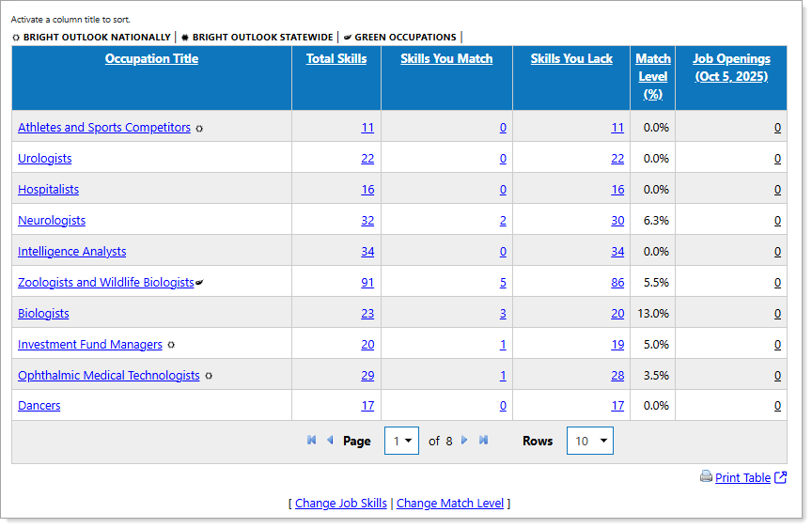Screen dimensions: 812x528
Task: Click bright outlook icon next to Athletes and Sports Competitors
Action: tap(199, 128)
